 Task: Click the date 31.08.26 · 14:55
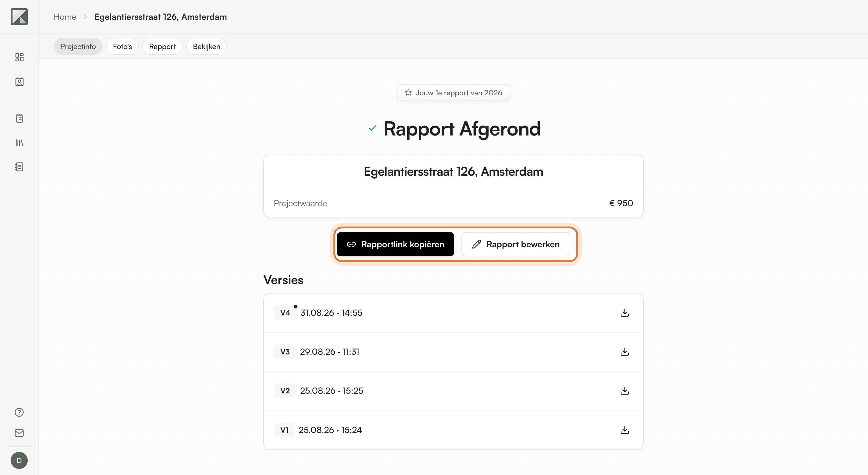(331, 313)
